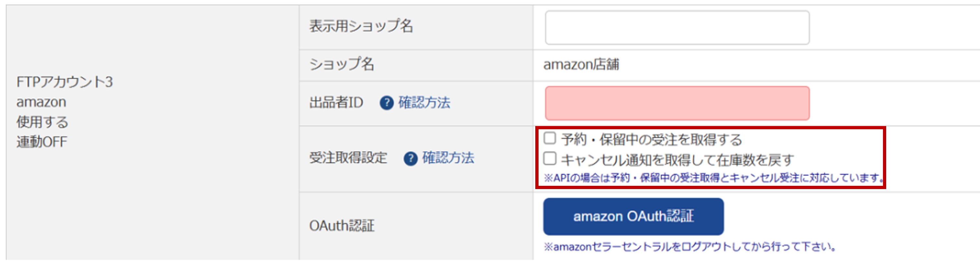
Task: Open the 確認方法 link for 出品者ID
Action: 424,103
